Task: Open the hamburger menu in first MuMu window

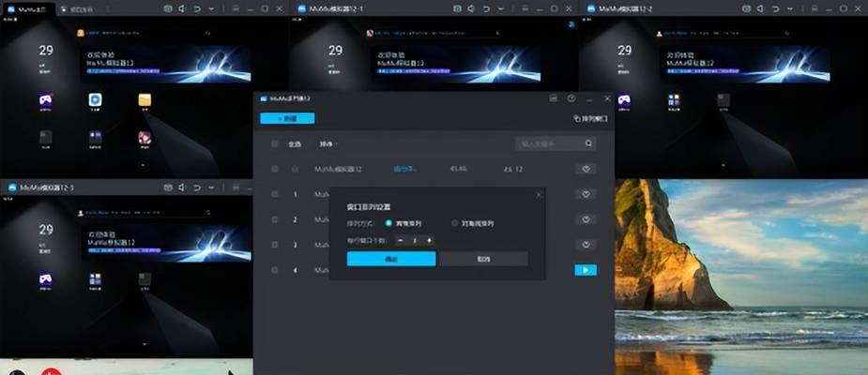Action: [x=236, y=8]
